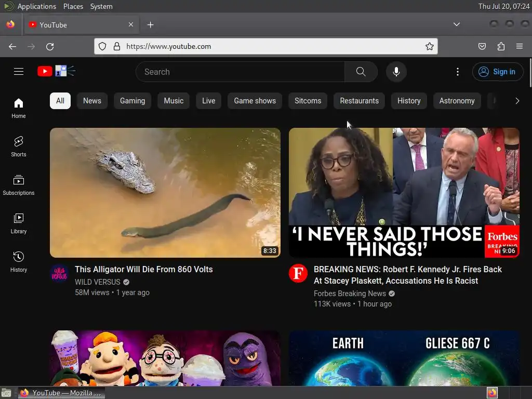The width and height of the screenshot is (532, 399).
Task: Open Forbes Breaking News channel avatar
Action: pos(298,273)
